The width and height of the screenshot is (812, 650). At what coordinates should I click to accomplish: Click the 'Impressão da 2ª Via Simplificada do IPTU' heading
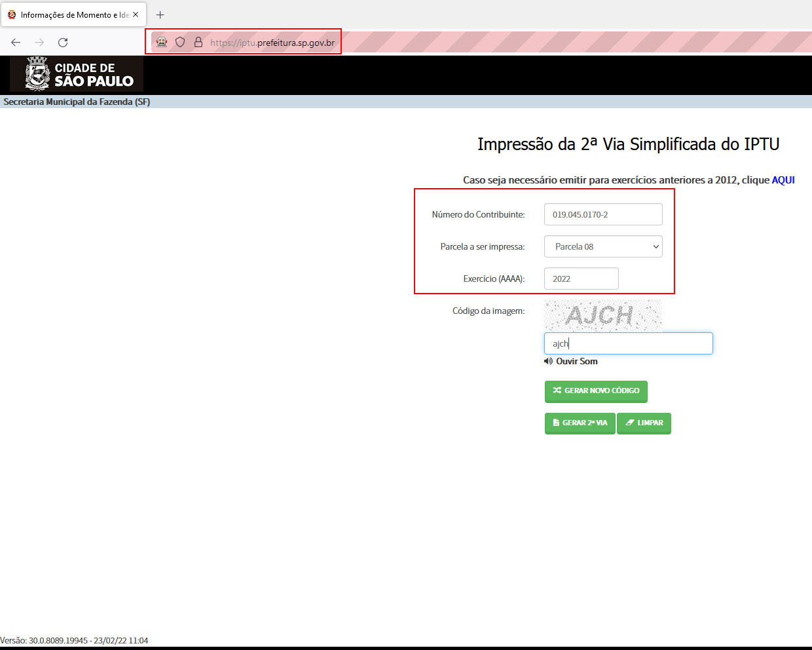[629, 144]
